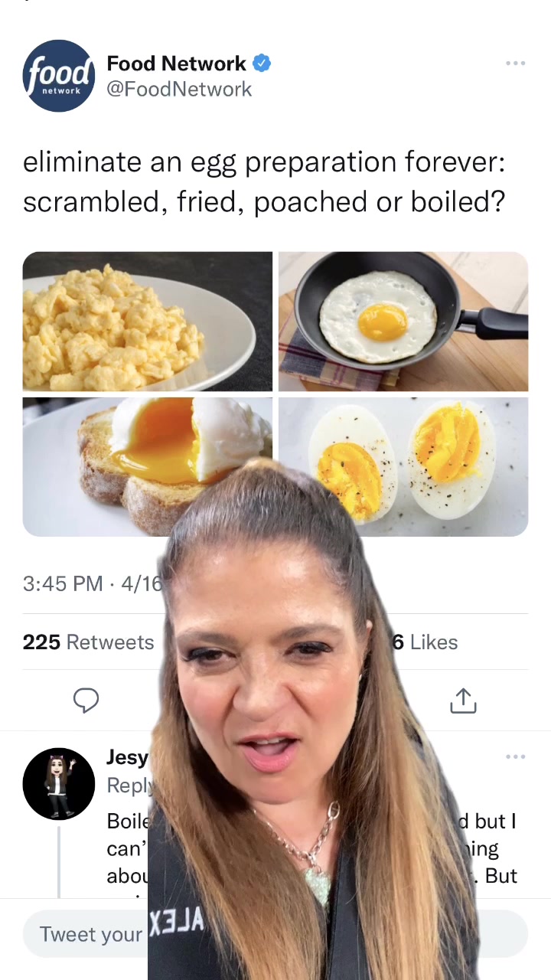
Task: Click the Food Network display name
Action: [177, 63]
